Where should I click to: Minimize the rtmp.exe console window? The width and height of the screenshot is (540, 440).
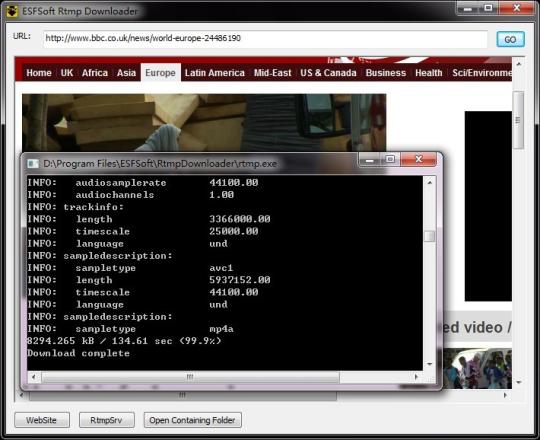[370, 160]
